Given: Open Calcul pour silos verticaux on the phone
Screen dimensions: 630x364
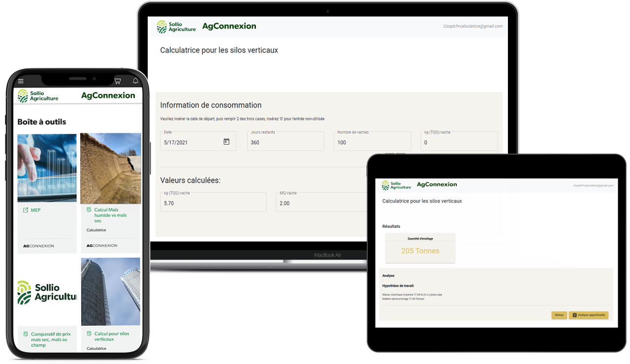Looking at the screenshot, I should click(x=112, y=336).
